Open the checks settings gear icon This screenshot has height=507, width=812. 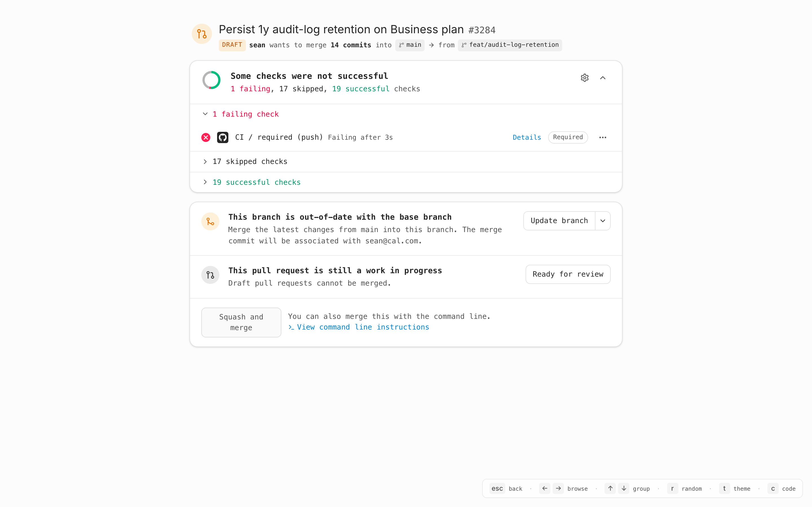pyautogui.click(x=584, y=78)
